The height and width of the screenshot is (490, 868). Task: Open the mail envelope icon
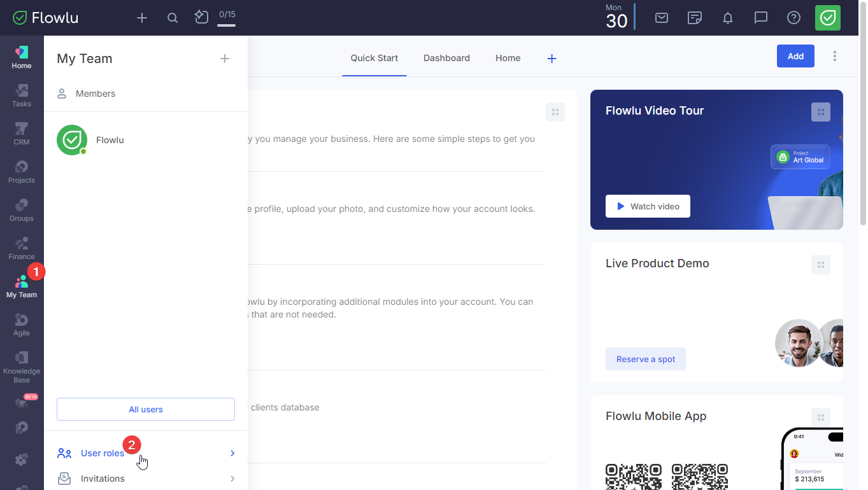[662, 18]
